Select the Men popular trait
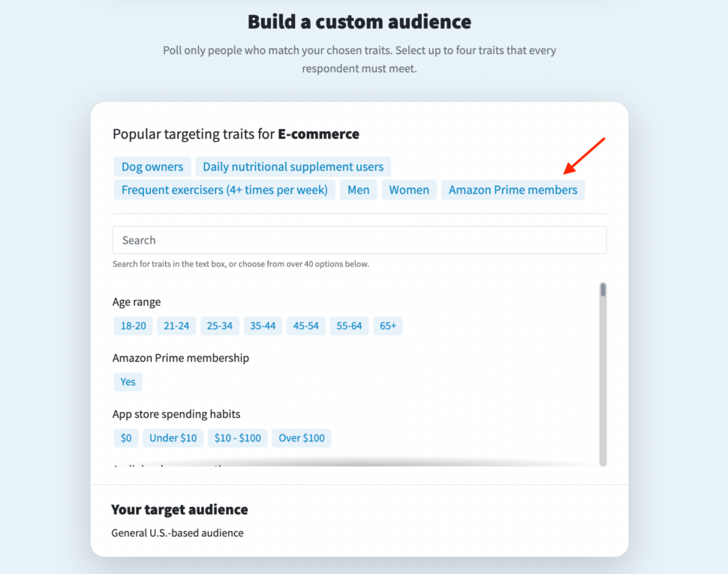The image size is (728, 574). [x=358, y=190]
